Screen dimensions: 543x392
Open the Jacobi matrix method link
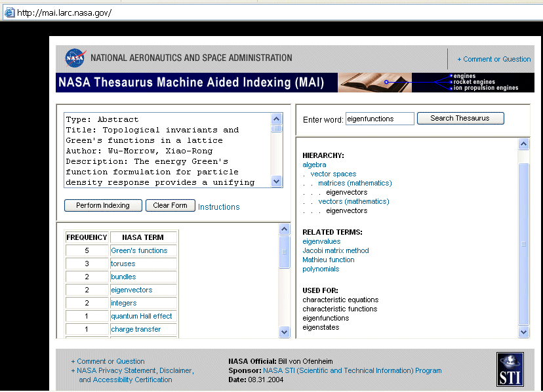[x=336, y=250]
